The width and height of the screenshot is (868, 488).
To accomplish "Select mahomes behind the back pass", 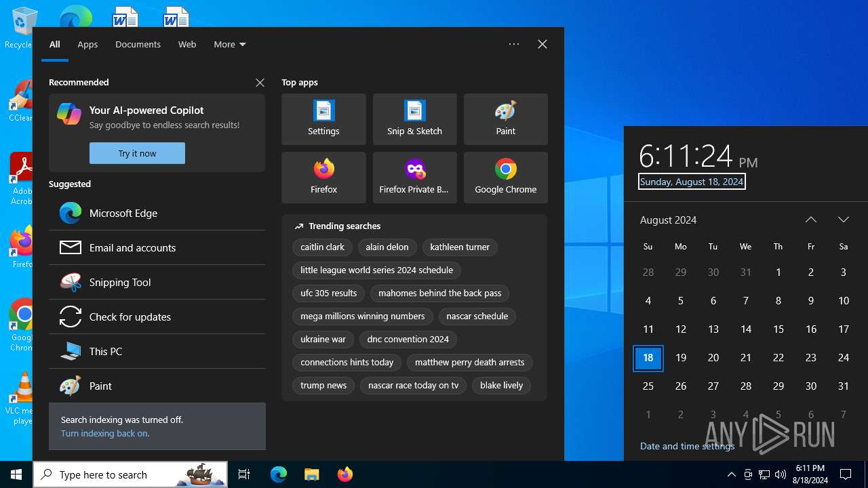I will point(440,293).
